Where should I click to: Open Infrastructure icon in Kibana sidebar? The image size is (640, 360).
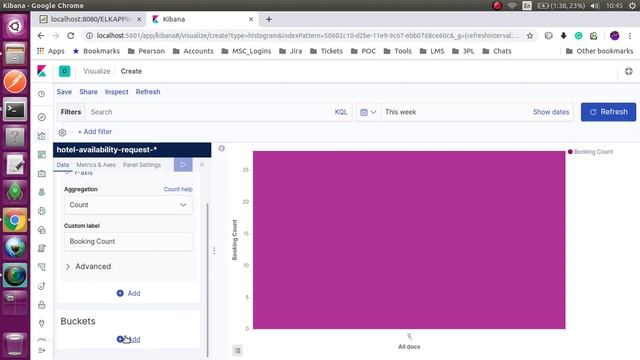pos(42,230)
